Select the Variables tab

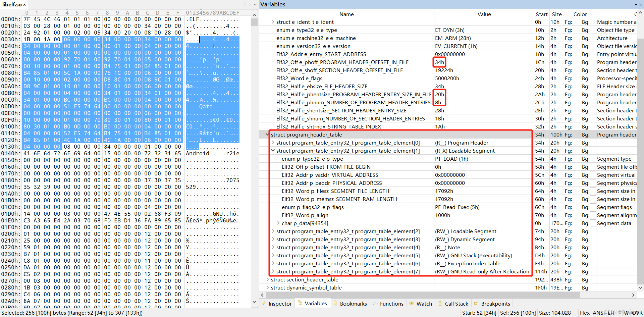[312, 304]
